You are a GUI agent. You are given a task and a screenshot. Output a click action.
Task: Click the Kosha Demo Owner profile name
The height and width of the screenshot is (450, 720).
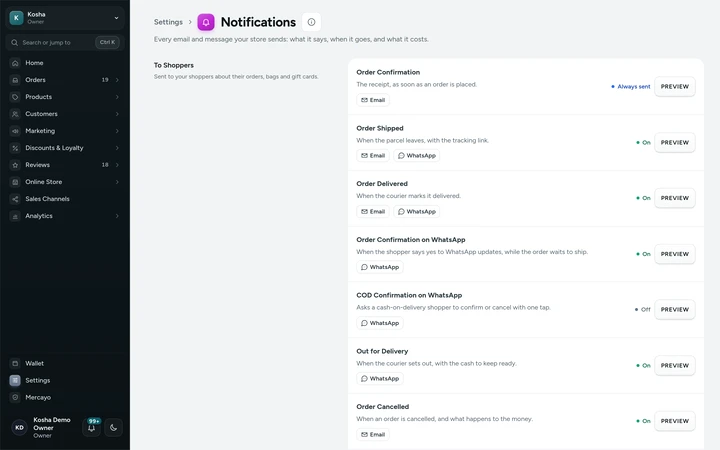point(52,424)
